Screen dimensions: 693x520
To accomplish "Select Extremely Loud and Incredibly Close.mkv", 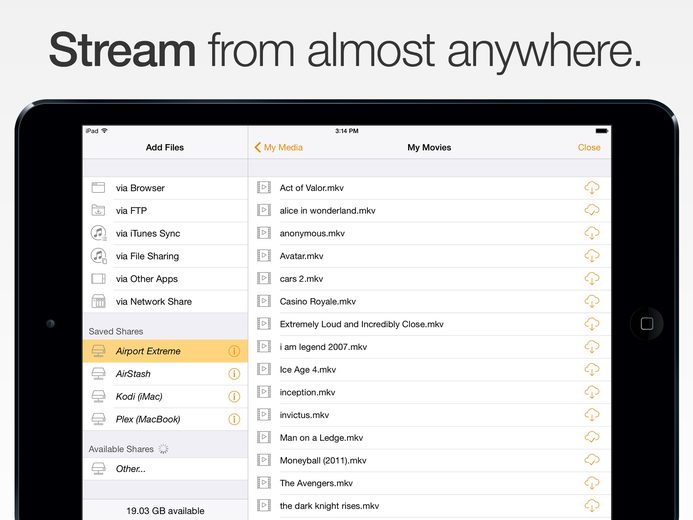I will tap(430, 324).
